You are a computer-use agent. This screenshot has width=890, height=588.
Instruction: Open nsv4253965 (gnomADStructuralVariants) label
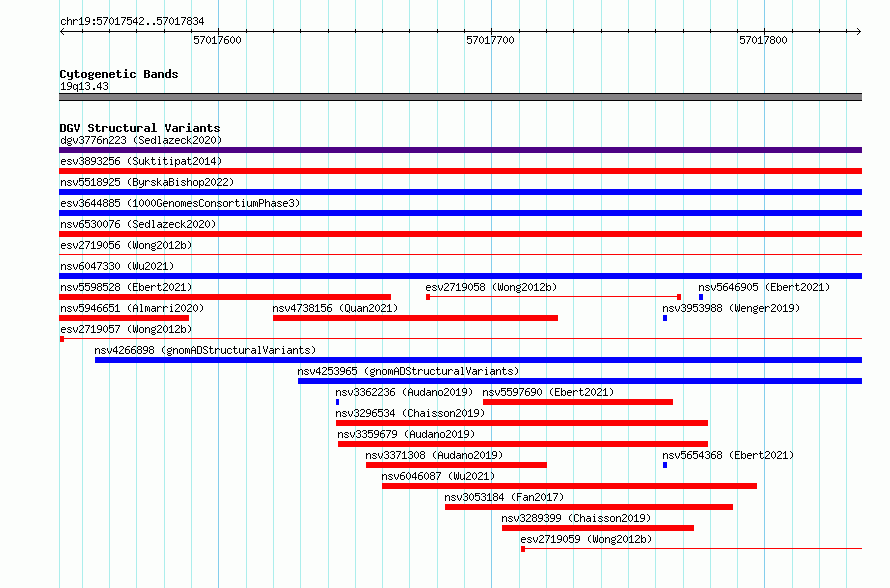coord(408,371)
